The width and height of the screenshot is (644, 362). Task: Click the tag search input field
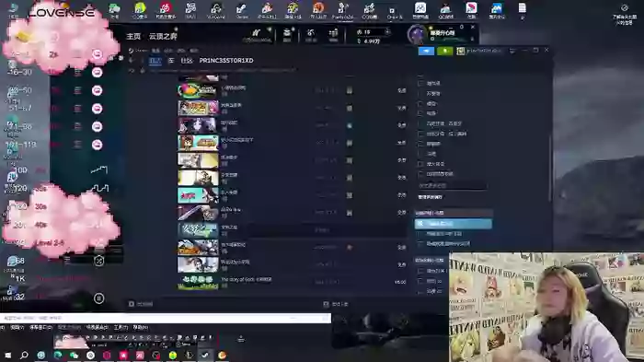tap(452, 185)
